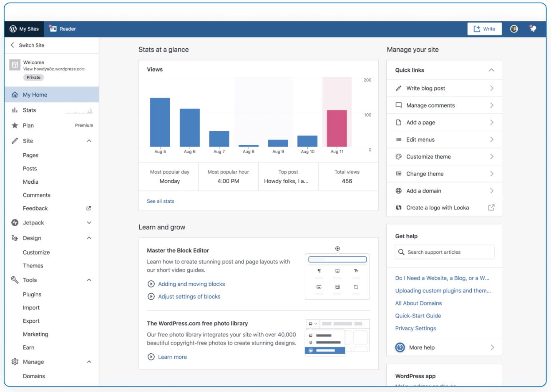Click globe icon beside Add a domain
This screenshot has width=551, height=392.
pos(398,191)
